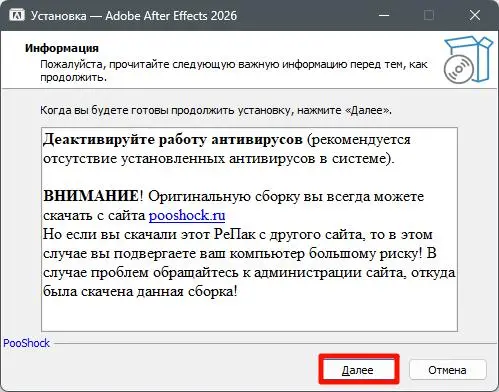This screenshot has width=499, height=392.
Task: Click the box-and-disc setup icon
Action: pyautogui.click(x=468, y=60)
